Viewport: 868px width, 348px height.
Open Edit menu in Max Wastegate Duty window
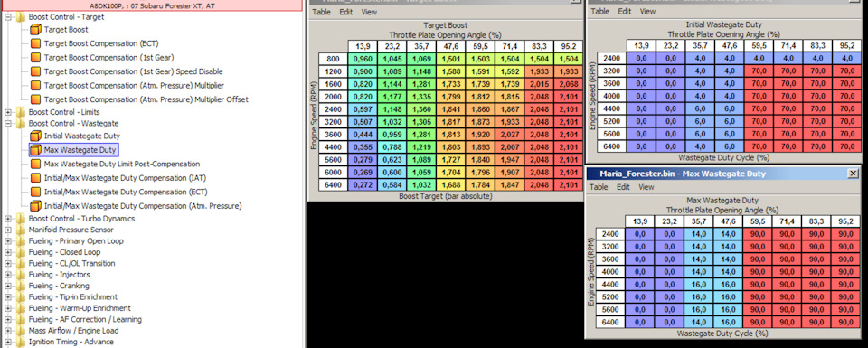(623, 187)
